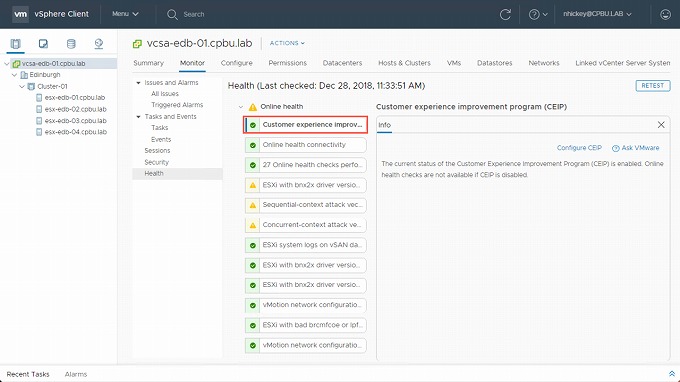Click the smiley feedback icon
Viewport: 680px width, 382px height.
(x=665, y=14)
